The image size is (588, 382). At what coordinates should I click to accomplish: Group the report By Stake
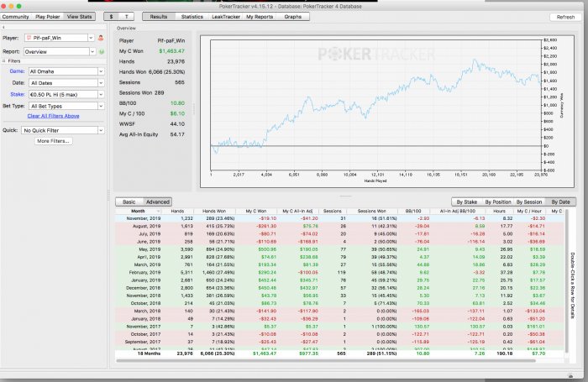point(466,202)
